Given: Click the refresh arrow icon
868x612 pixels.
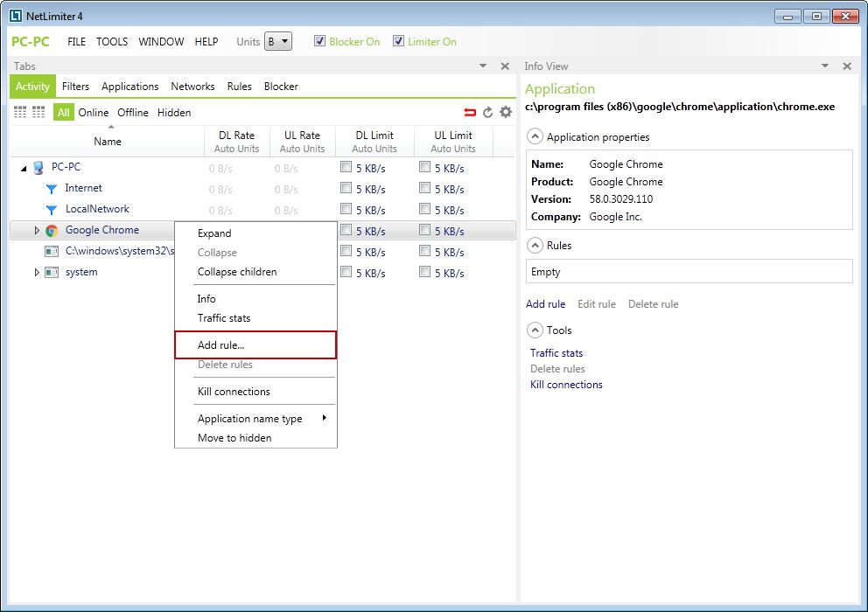Looking at the screenshot, I should tap(487, 112).
